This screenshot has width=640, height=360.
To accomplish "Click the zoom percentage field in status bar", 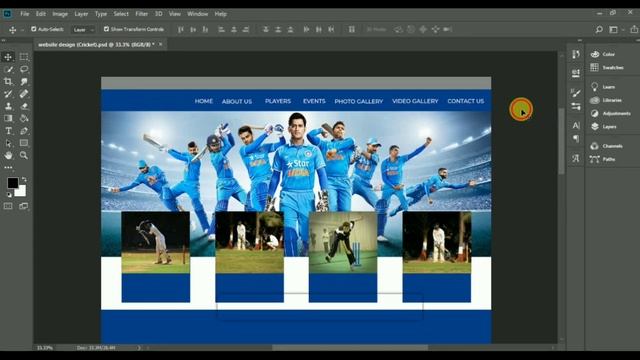I will 45,348.
